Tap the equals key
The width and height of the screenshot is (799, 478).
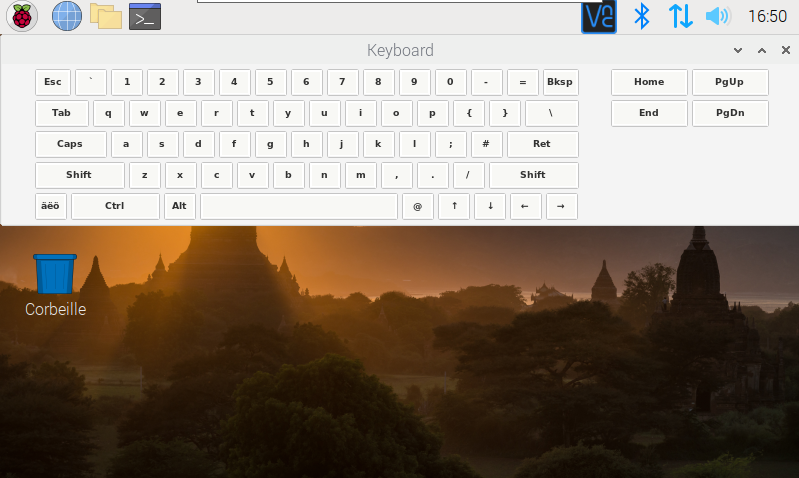click(x=523, y=83)
